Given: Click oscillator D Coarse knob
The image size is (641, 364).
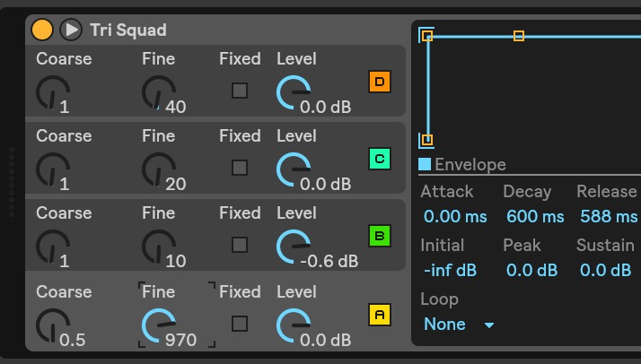Looking at the screenshot, I should click(x=52, y=92).
